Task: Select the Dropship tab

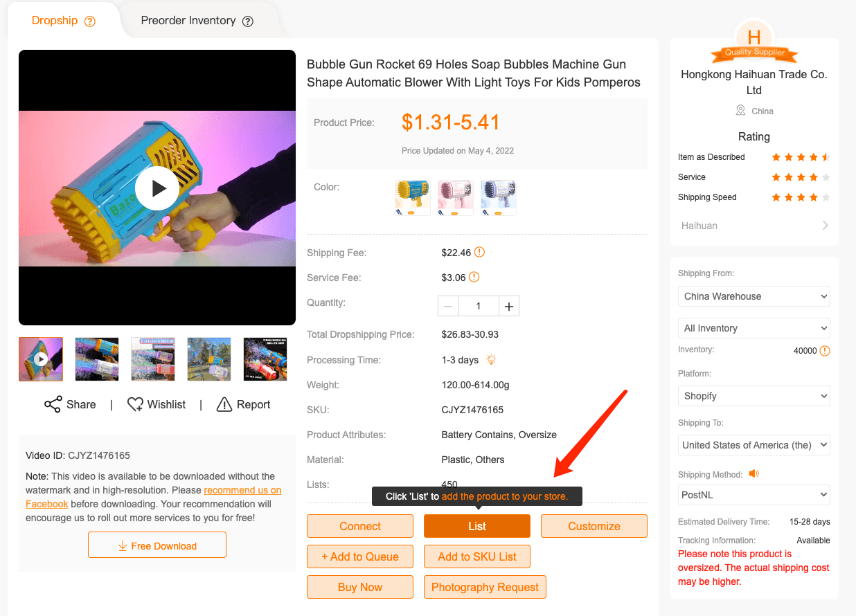Action: pos(55,20)
